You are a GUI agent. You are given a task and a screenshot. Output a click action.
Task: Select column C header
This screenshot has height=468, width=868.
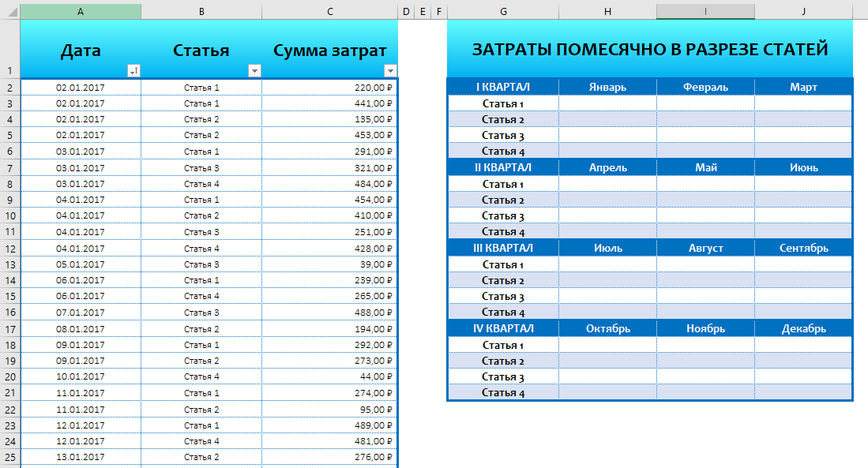[329, 11]
